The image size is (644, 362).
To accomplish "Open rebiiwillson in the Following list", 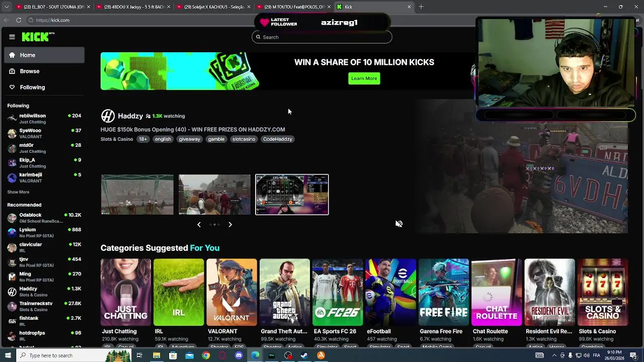I will tap(44, 119).
